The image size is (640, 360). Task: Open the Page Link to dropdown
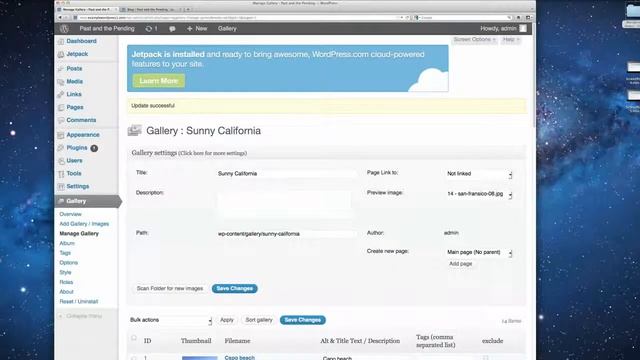479,174
